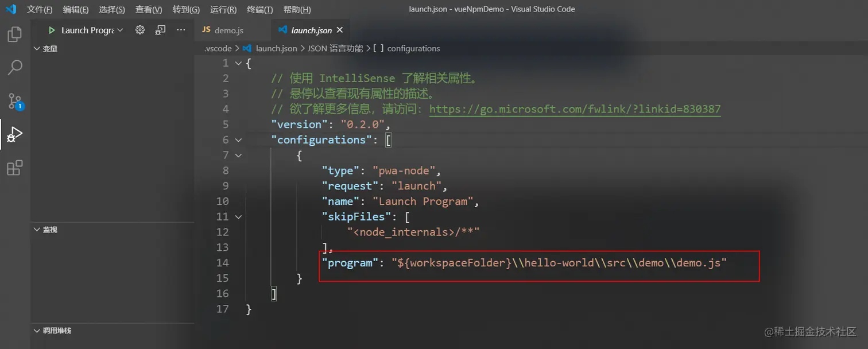Start debugging with the green play button
Image resolution: width=868 pixels, height=349 pixels.
click(52, 30)
